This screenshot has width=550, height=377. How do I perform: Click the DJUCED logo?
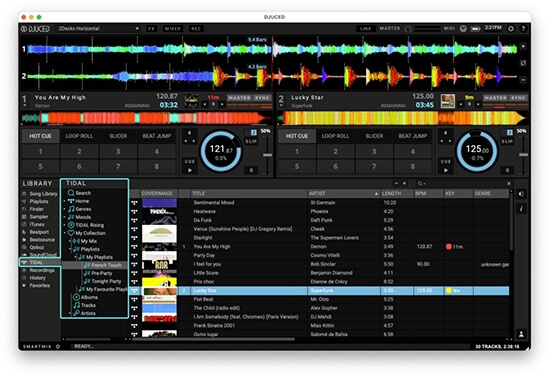[x=35, y=29]
